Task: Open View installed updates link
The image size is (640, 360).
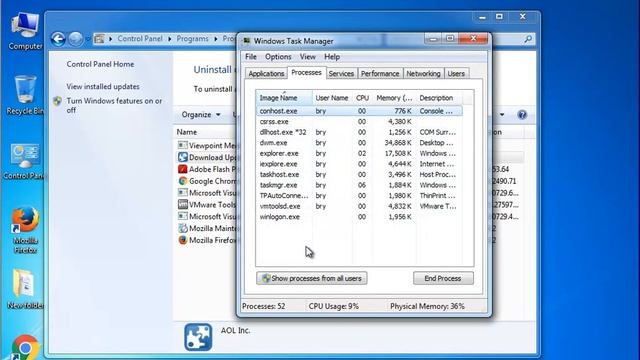Action: click(x=103, y=87)
